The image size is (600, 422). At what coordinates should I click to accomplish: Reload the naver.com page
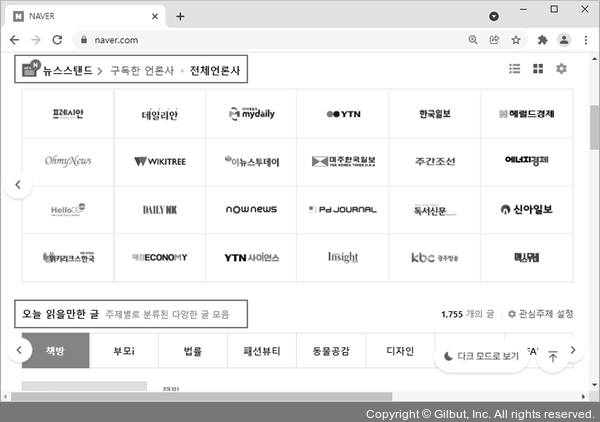click(57, 40)
